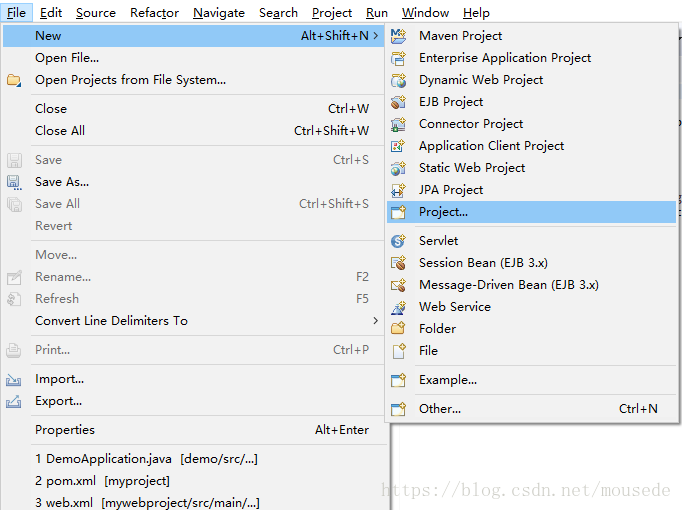The height and width of the screenshot is (510, 682).
Task: Click Export... in the File menu
Action: 59,401
